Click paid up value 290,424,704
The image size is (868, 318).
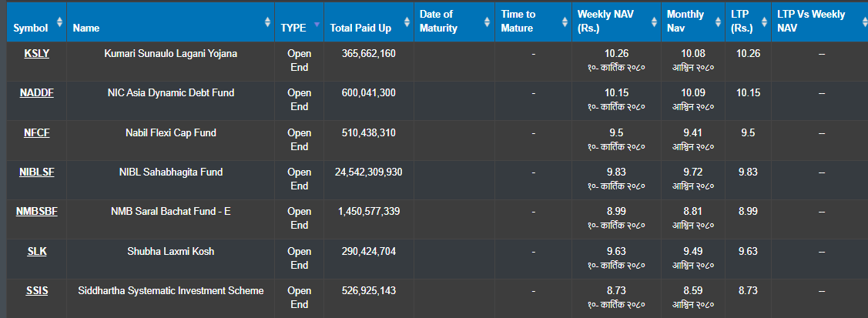pos(369,251)
